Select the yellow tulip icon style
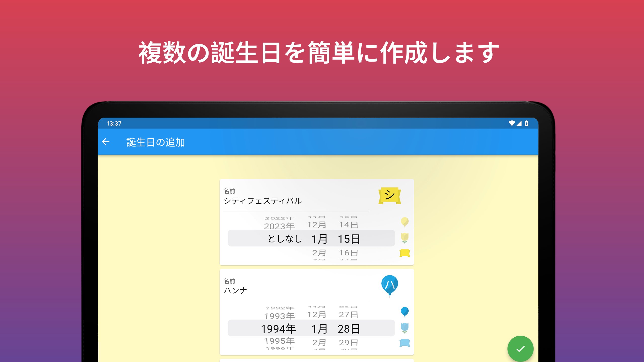The height and width of the screenshot is (362, 644). pyautogui.click(x=405, y=238)
